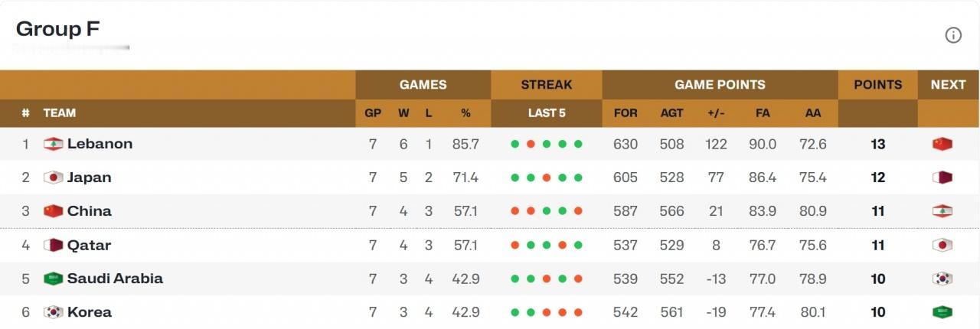This screenshot has width=980, height=329.
Task: Click China flag in Lebanon's NEXT column
Action: click(942, 144)
